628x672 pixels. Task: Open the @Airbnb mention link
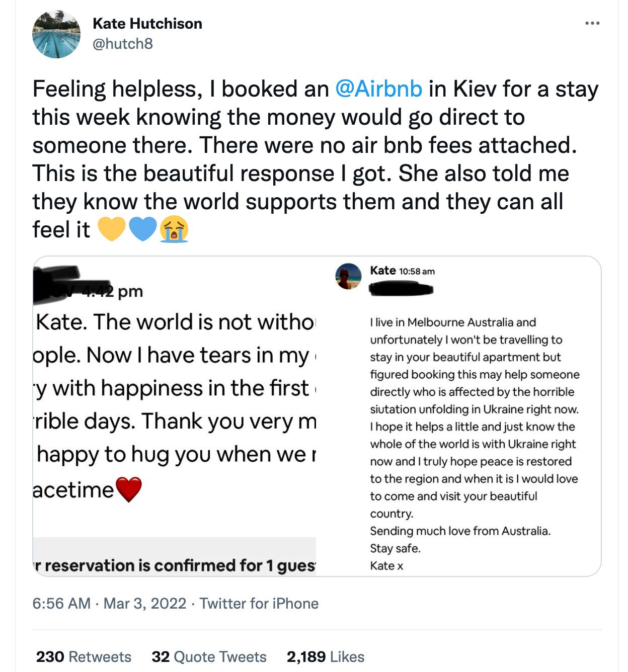coord(378,89)
